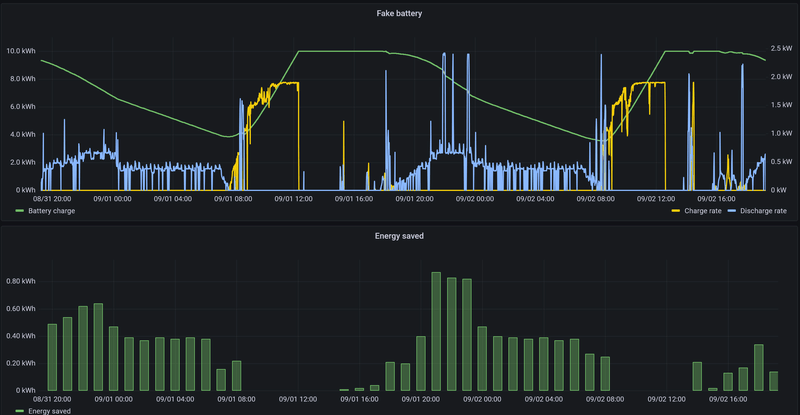Click the 0.80 kWh axis label in Energy saved
This screenshot has width=800, height=415.
click(x=21, y=281)
